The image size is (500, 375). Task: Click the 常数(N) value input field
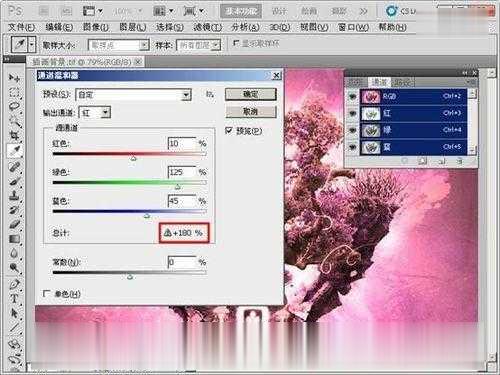tap(182, 262)
